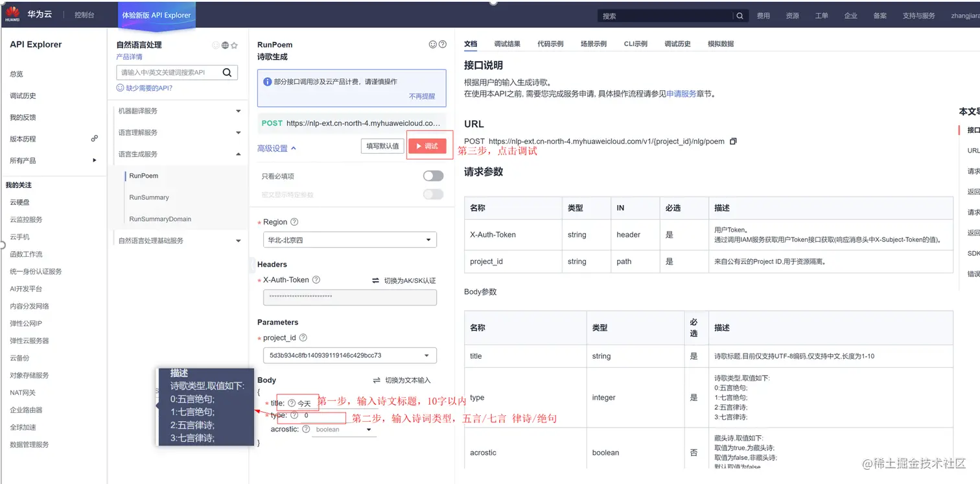
Task: Open 云硬盘 under 我的关注
Action: (x=19, y=202)
